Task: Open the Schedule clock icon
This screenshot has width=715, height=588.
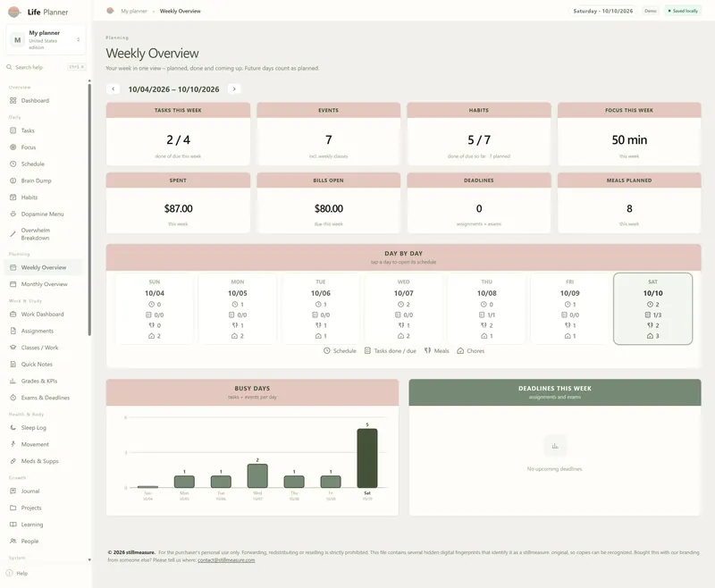Action: click(x=13, y=164)
